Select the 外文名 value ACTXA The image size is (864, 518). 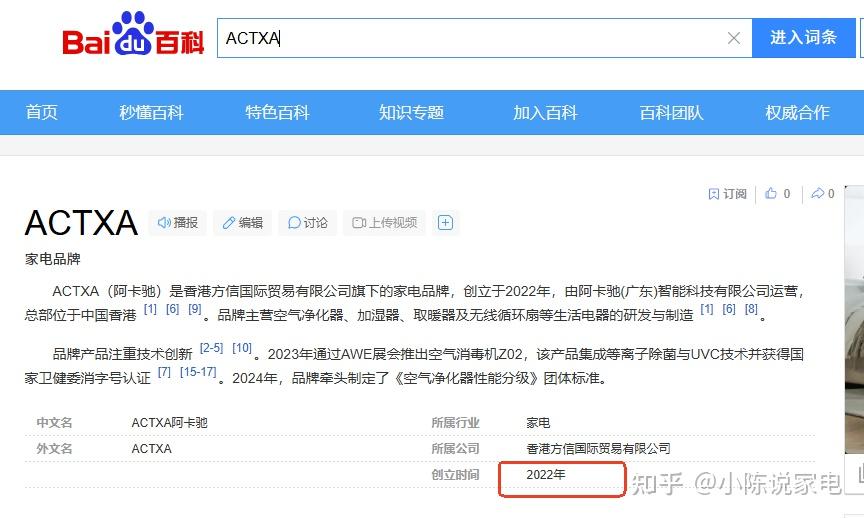pyautogui.click(x=152, y=449)
